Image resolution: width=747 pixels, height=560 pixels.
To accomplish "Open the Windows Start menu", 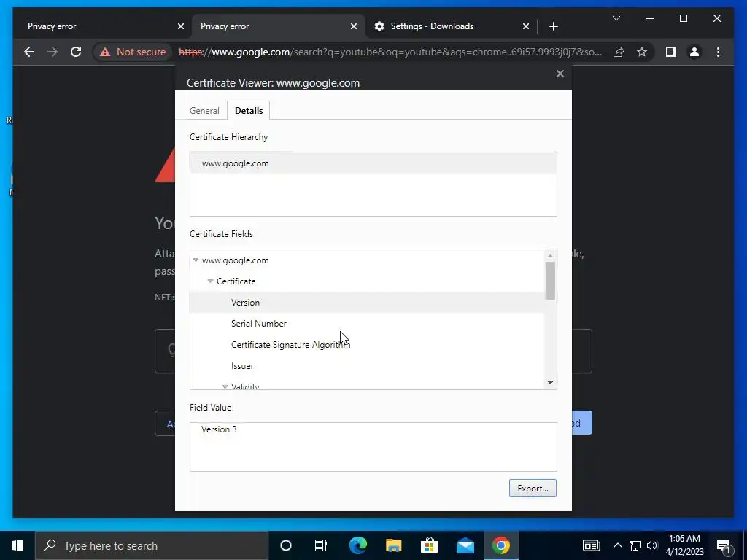I will [18, 545].
